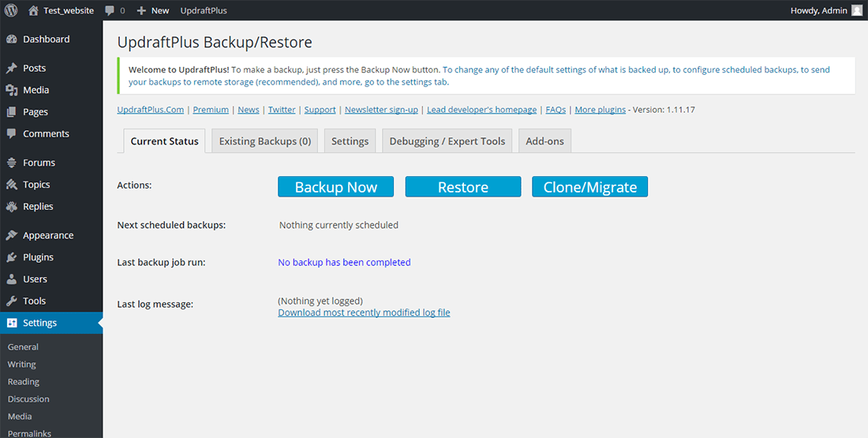Open General settings submenu
This screenshot has width=868, height=438.
tap(23, 347)
